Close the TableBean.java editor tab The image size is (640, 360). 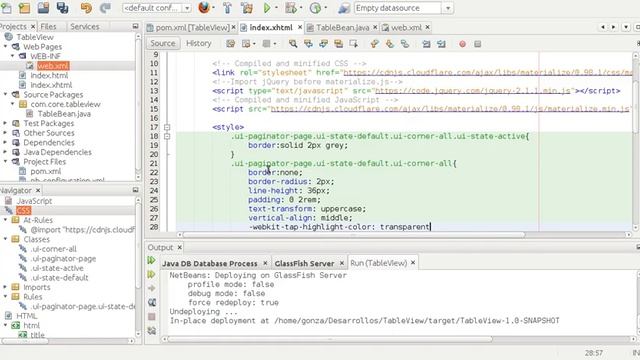point(375,27)
